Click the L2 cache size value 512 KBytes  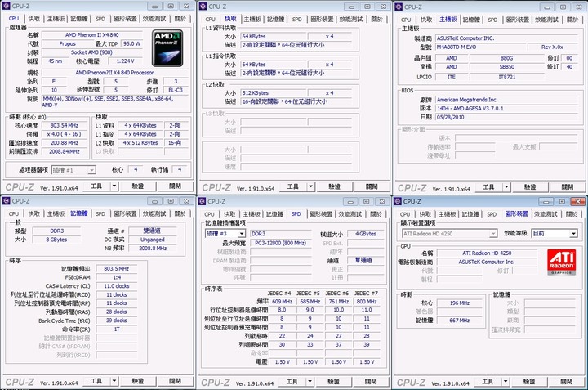click(x=273, y=92)
